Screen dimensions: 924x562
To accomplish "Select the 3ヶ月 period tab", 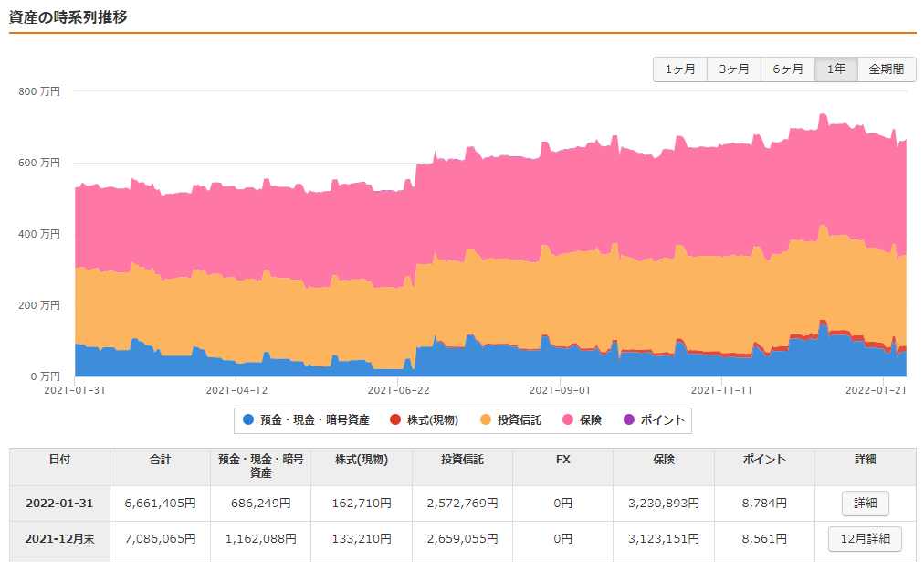I will coord(733,69).
